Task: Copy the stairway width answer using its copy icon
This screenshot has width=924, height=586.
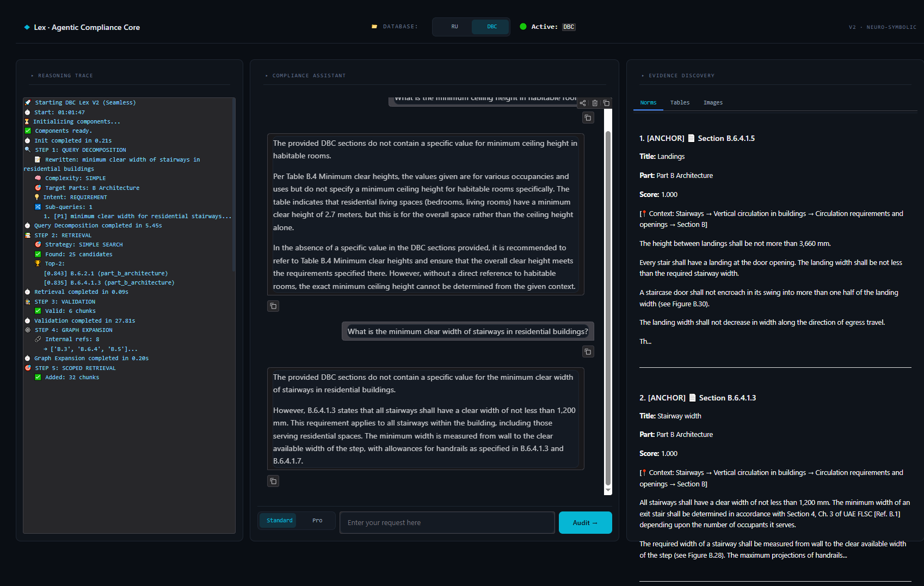Action: click(273, 481)
